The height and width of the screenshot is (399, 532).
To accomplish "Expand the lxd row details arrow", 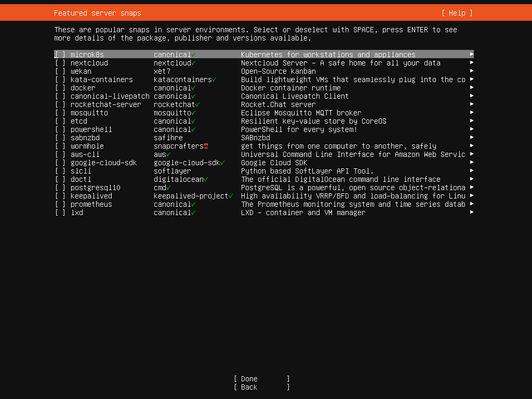I will tap(471, 212).
